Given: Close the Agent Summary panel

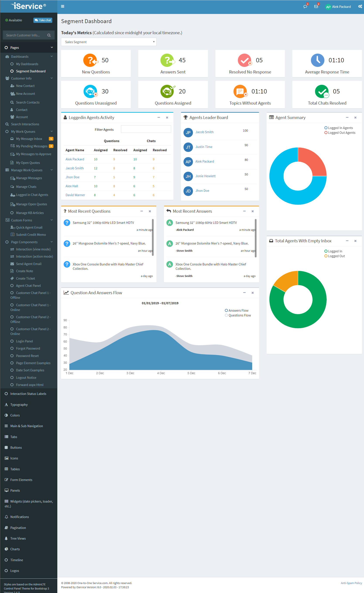Looking at the screenshot, I should click(355, 117).
